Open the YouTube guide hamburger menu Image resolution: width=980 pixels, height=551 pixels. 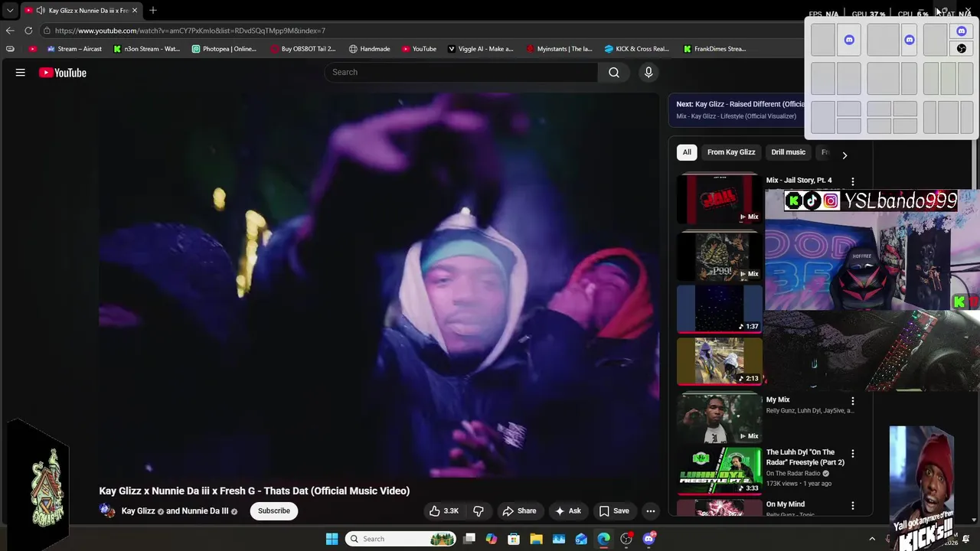pos(21,73)
